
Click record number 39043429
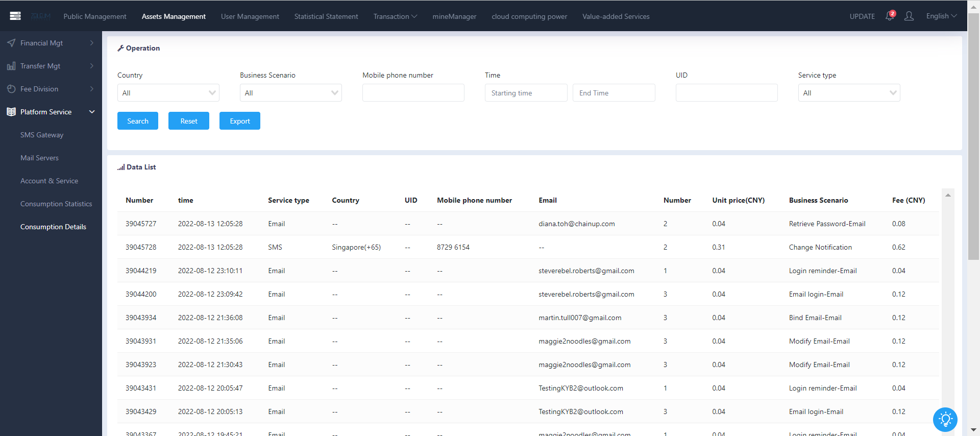tap(141, 411)
